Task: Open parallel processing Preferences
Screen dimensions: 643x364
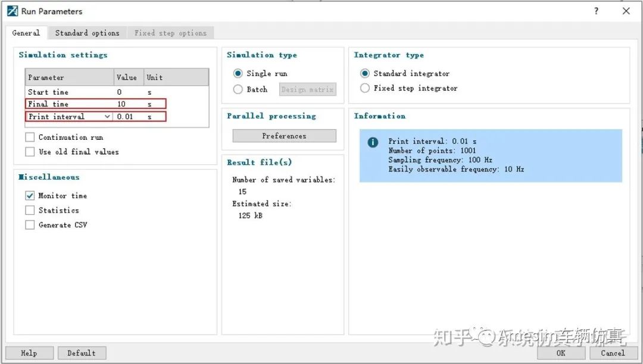Action: 284,136
